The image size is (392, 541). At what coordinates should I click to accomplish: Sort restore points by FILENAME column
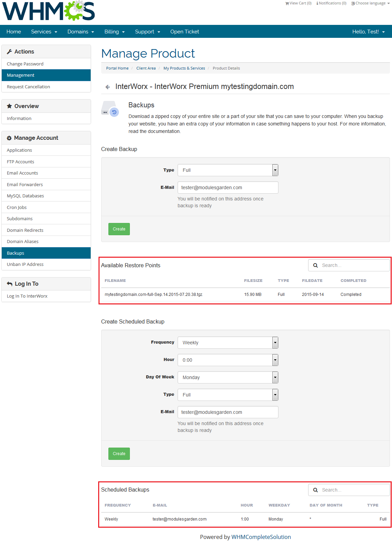click(x=115, y=281)
